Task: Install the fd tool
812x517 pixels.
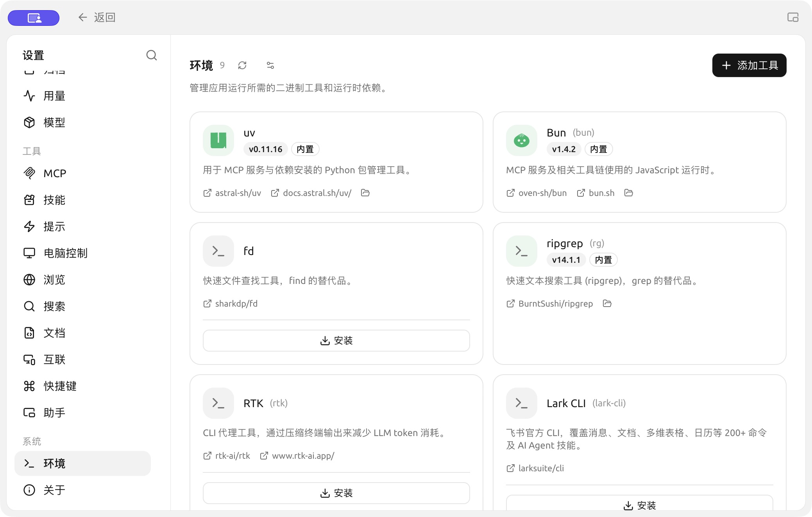Action: click(x=336, y=341)
